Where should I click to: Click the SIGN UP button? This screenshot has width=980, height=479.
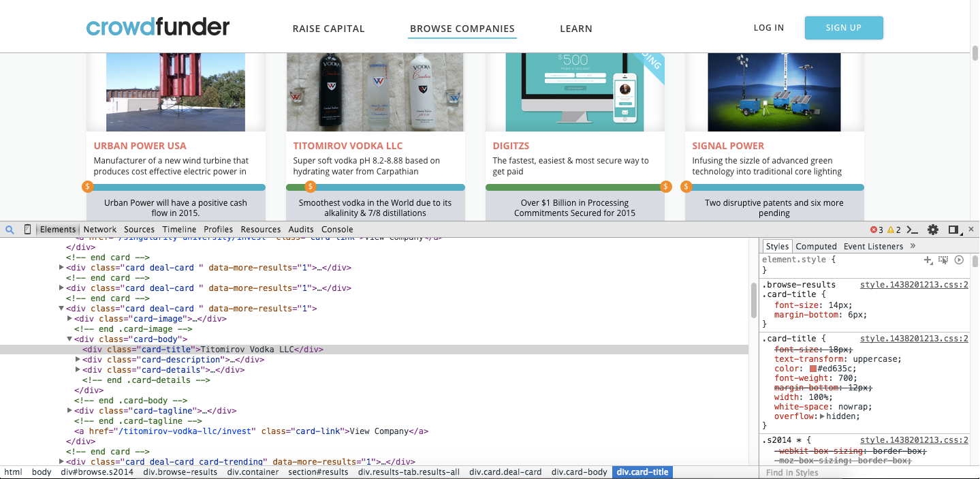844,28
